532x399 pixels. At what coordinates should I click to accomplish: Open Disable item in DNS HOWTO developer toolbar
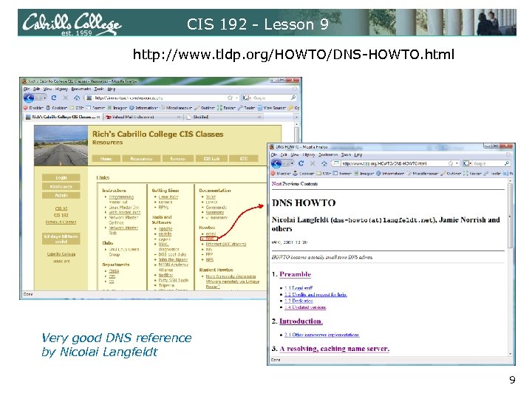(x=281, y=173)
